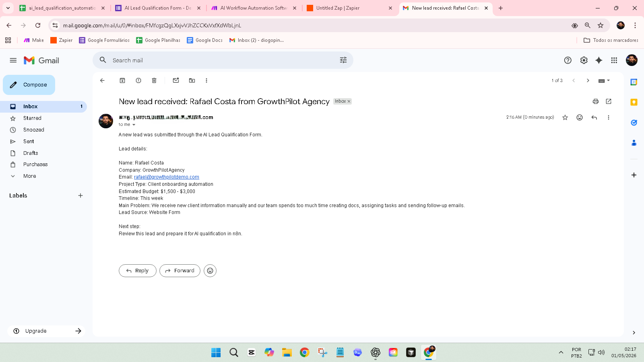644x362 pixels.
Task: Open Purchases folder
Action: pos(43,165)
